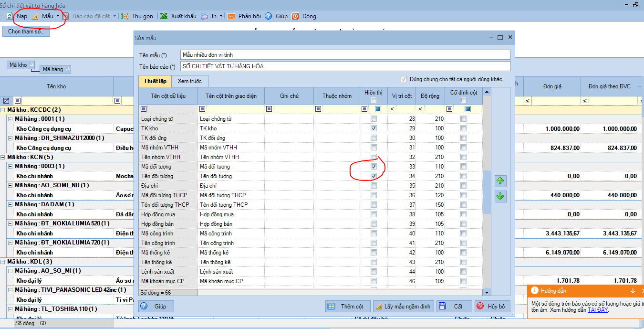The image size is (644, 329).
Task: Open the Mẫu dropdown arrow
Action: (x=58, y=16)
